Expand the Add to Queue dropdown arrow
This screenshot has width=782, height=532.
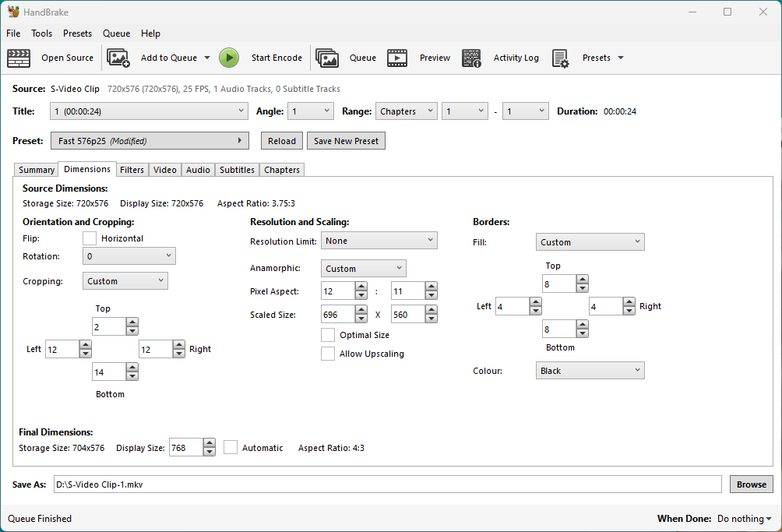[x=207, y=58]
